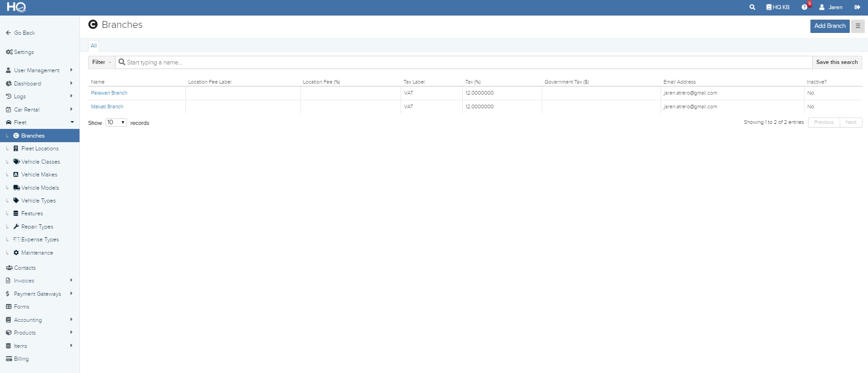Open the records per page dropdown showing 10
868x373 pixels.
[116, 123]
